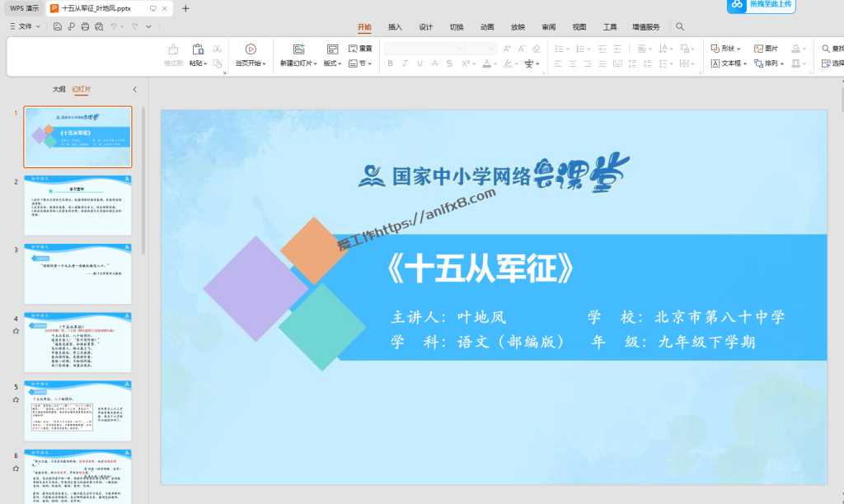Viewport: 844px width, 504px height.
Task: Switch to 大纲 outline view
Action: pyautogui.click(x=59, y=89)
